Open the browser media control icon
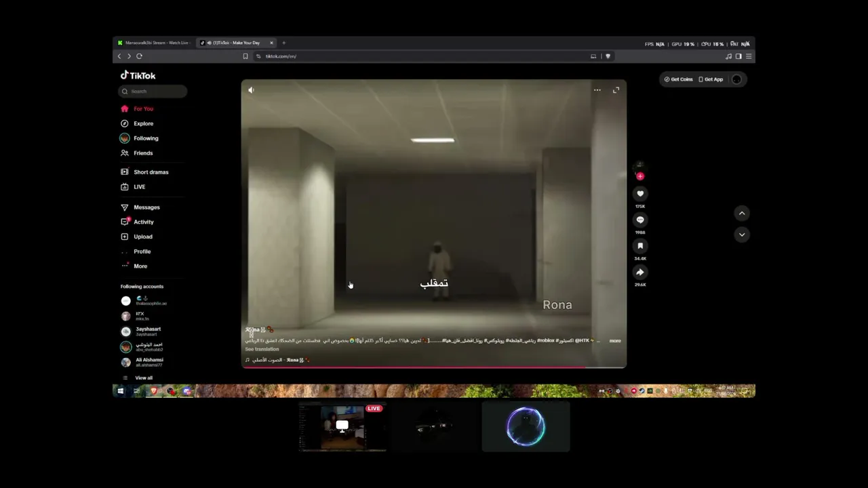Viewport: 868px width, 488px height. point(729,56)
